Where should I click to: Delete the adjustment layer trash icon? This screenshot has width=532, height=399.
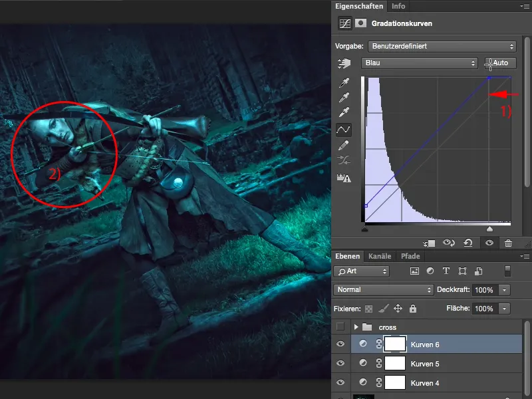tap(508, 243)
